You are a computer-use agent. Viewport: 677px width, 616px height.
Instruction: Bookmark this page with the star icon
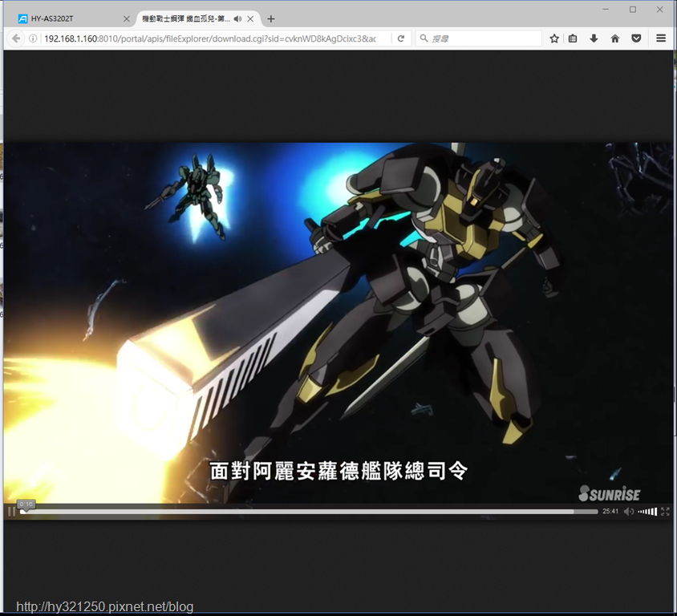click(554, 38)
